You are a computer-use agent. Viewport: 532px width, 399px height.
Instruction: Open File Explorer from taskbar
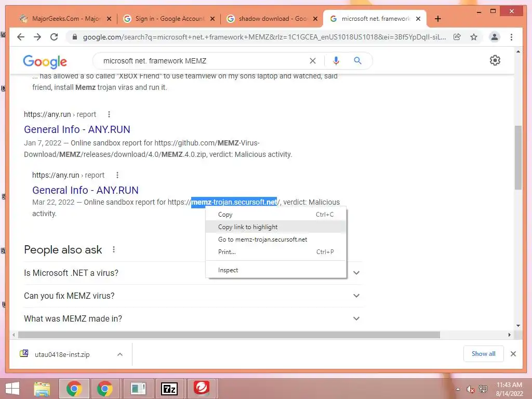click(42, 389)
